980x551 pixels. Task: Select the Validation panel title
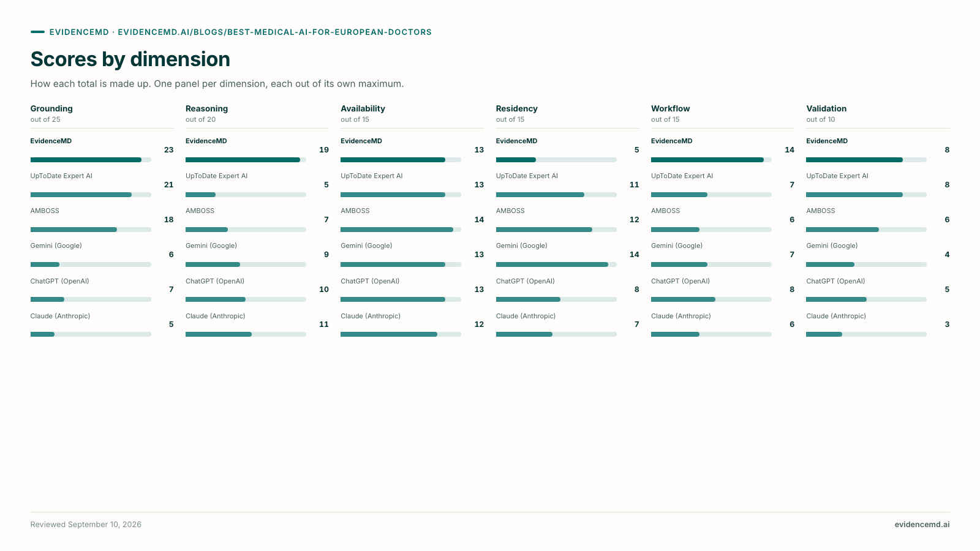pos(826,108)
